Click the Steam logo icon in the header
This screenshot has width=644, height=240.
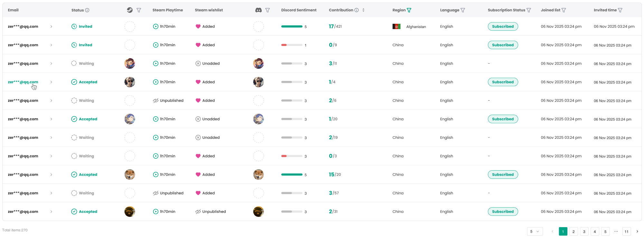point(130,10)
